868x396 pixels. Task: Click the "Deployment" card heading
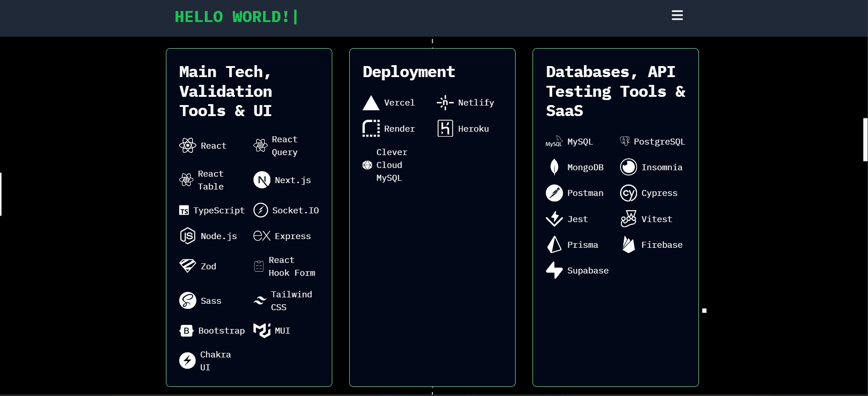point(409,72)
